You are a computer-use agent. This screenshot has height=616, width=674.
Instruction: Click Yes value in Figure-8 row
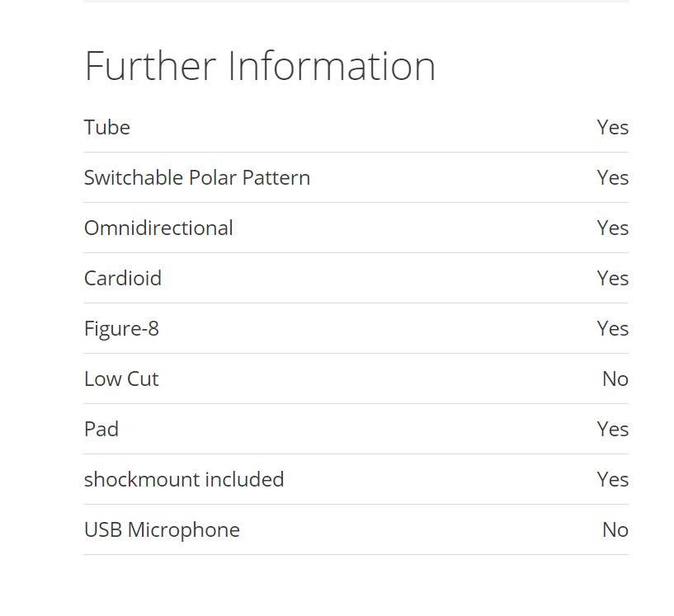click(612, 328)
